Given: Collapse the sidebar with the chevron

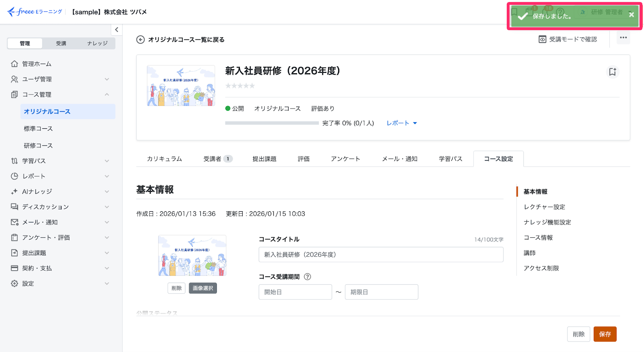Looking at the screenshot, I should click(x=116, y=29).
